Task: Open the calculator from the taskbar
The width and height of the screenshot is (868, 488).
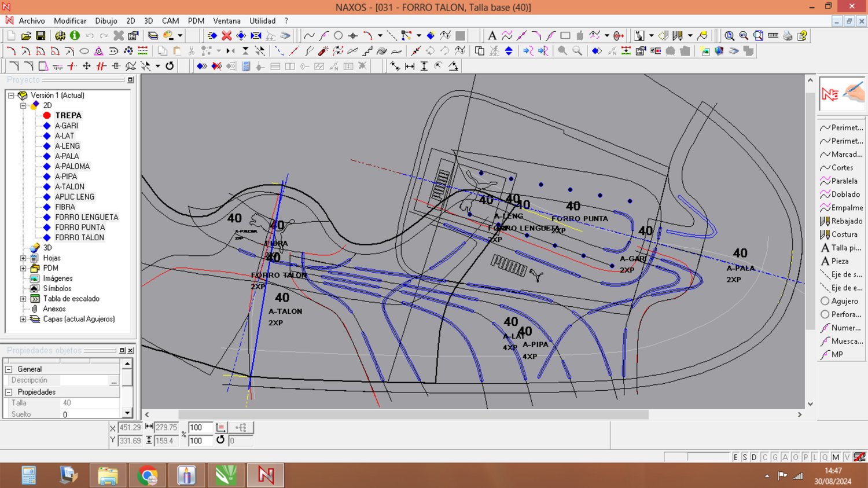Action: [29, 476]
